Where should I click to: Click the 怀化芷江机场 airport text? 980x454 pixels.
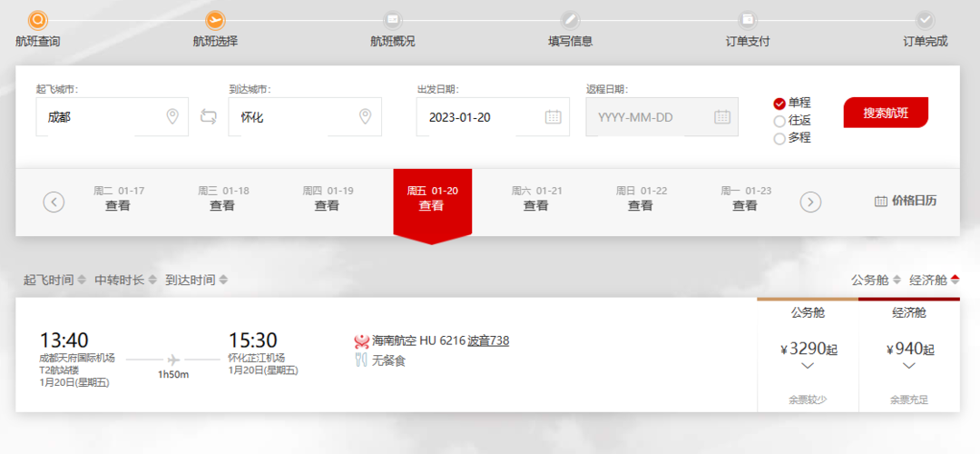257,359
